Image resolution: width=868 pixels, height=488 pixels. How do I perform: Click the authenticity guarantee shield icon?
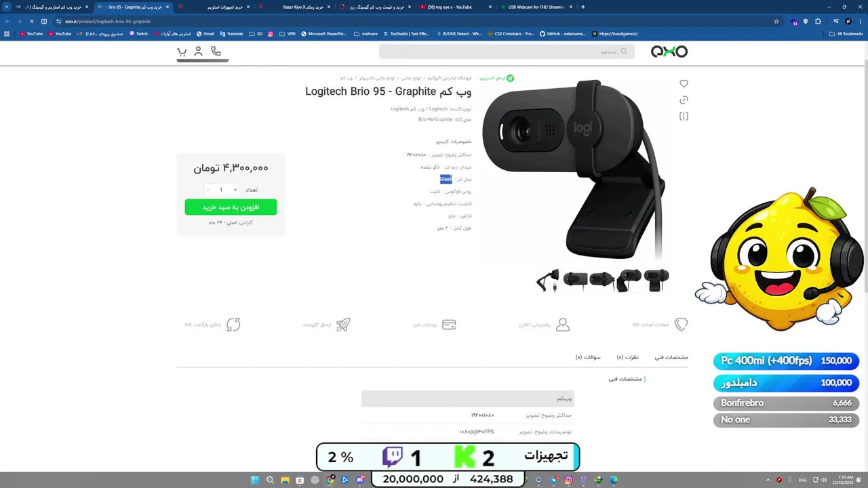(681, 325)
